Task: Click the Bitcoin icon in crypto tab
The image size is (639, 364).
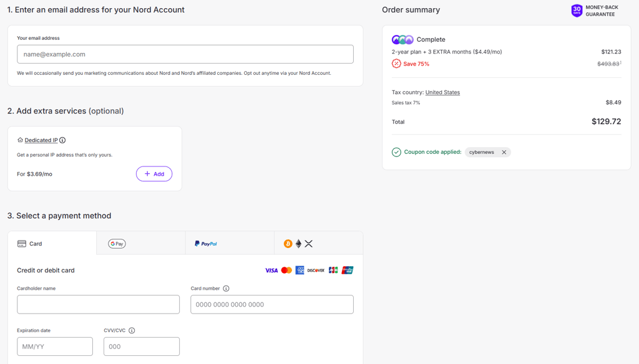Action: click(x=288, y=244)
